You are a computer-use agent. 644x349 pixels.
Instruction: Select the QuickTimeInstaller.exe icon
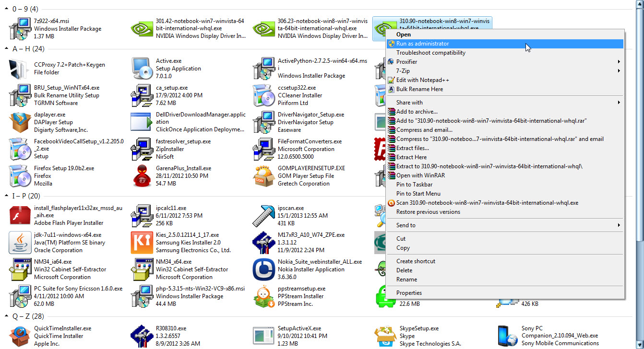(x=20, y=336)
